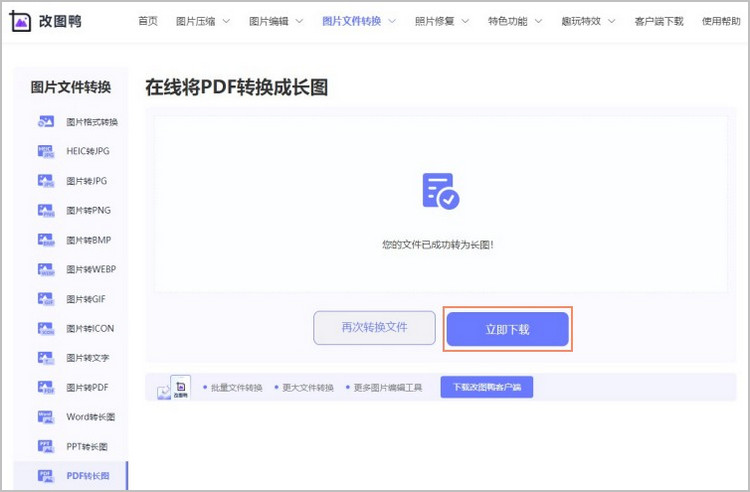The height and width of the screenshot is (492, 750).
Task: Select the 图片格式转换 sidebar icon
Action: coord(45,122)
